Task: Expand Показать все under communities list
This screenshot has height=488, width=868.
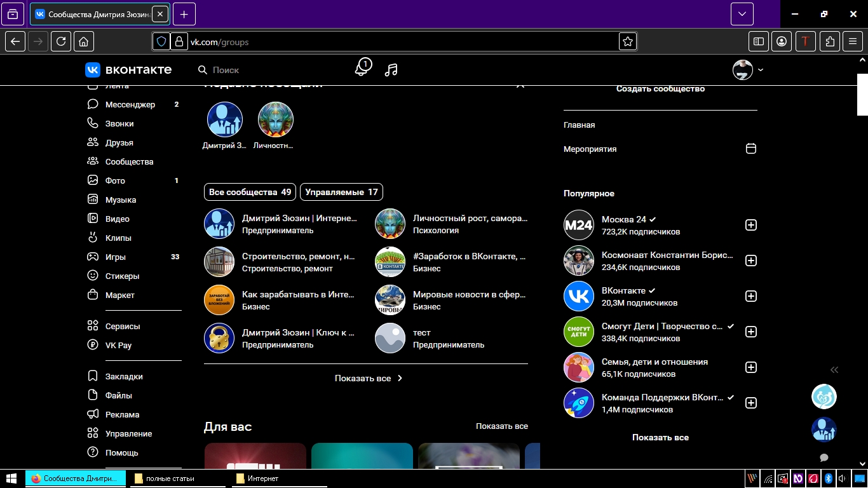Action: point(369,378)
